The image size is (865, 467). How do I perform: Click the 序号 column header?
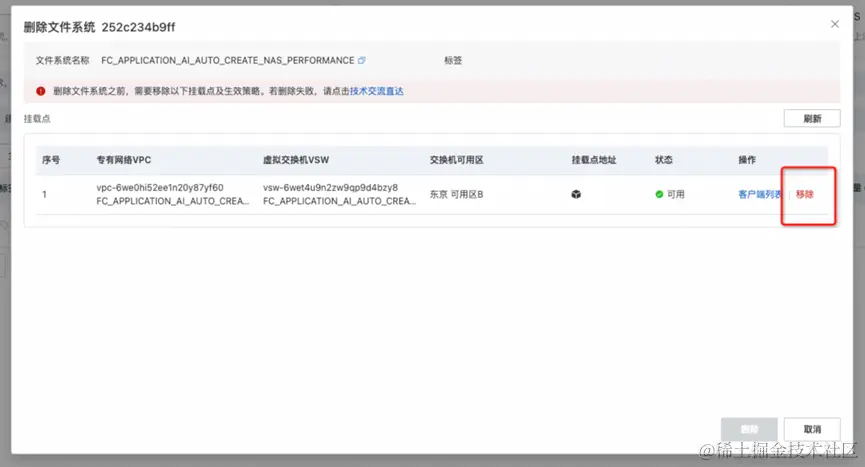click(51, 160)
